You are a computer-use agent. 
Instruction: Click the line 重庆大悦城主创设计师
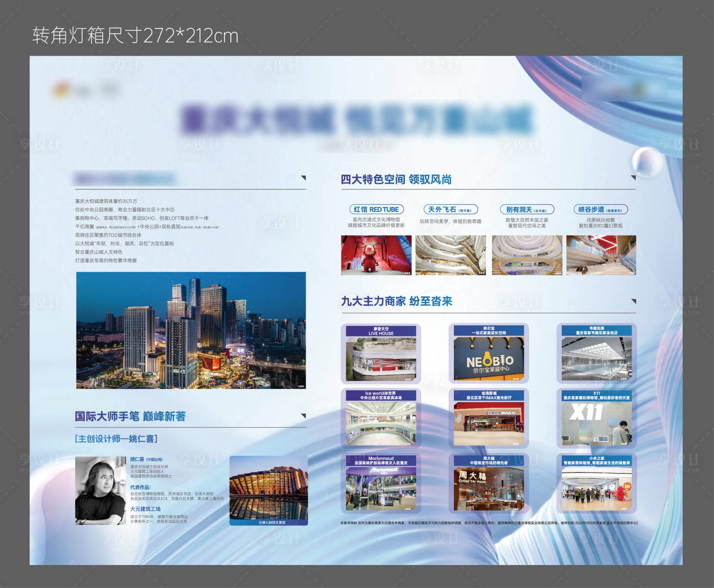click(149, 467)
